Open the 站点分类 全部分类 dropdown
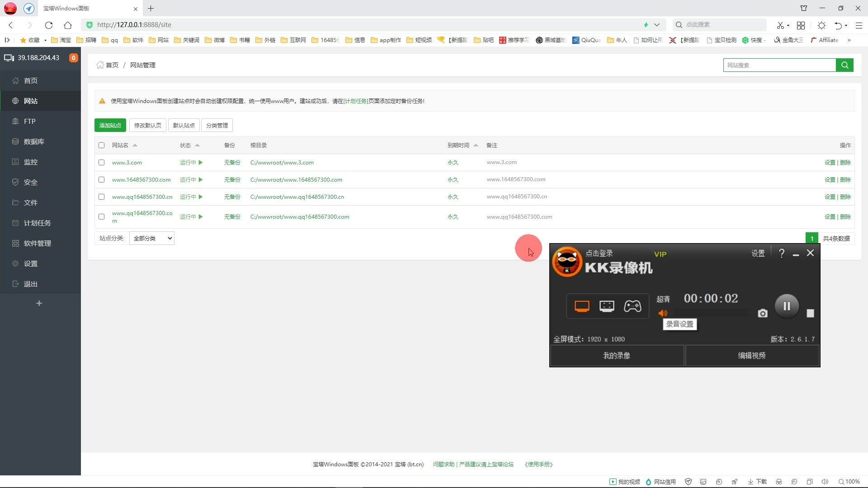868x488 pixels. [x=152, y=238]
